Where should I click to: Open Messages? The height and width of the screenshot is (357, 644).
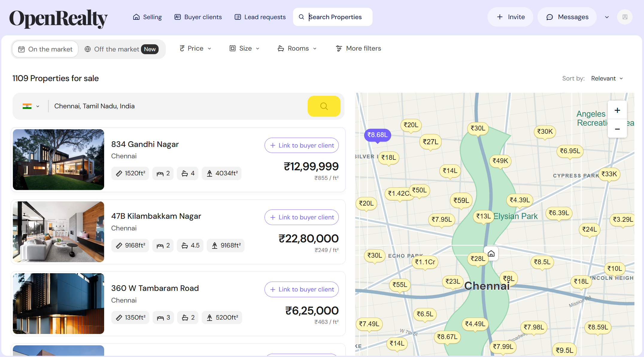coord(567,17)
